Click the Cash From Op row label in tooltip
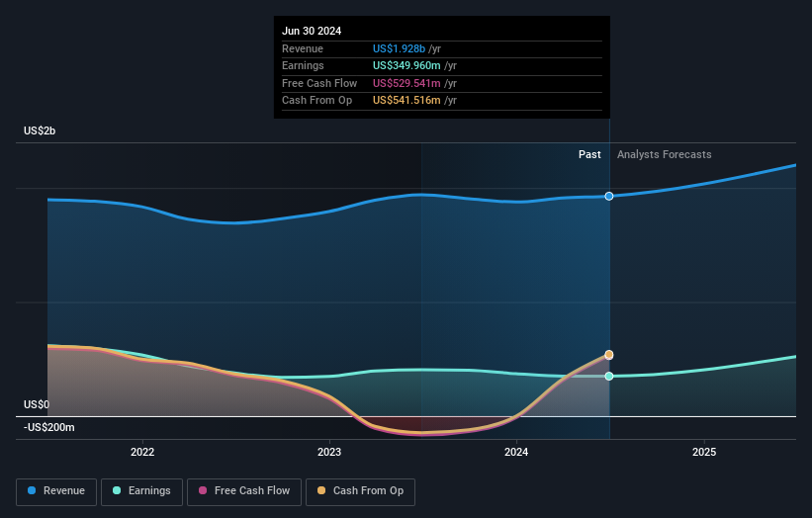Screen dimensions: 812x518 click(316, 101)
